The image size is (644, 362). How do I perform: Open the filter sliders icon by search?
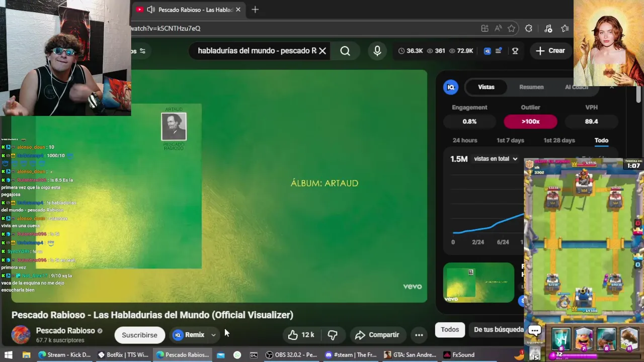click(x=142, y=51)
